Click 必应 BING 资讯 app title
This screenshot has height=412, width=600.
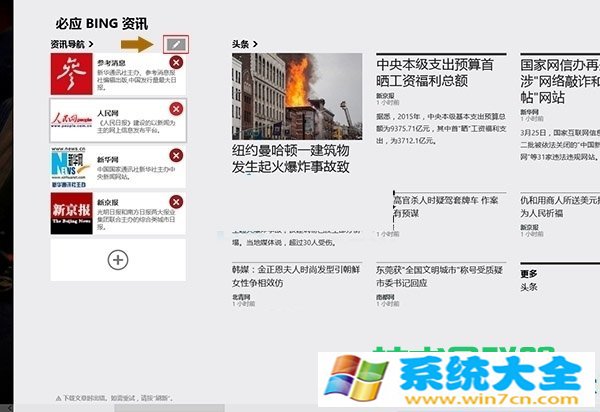102,23
